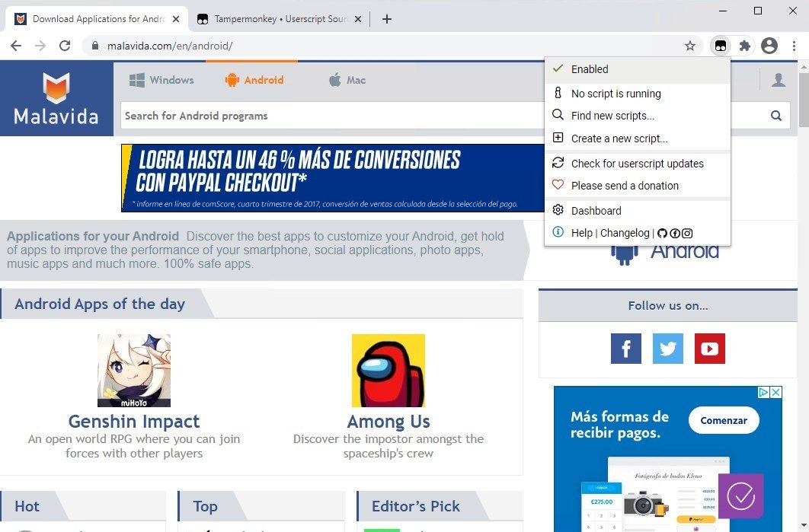This screenshot has height=532, width=809.
Task: Switch to the Mac platform tab
Action: 347,80
